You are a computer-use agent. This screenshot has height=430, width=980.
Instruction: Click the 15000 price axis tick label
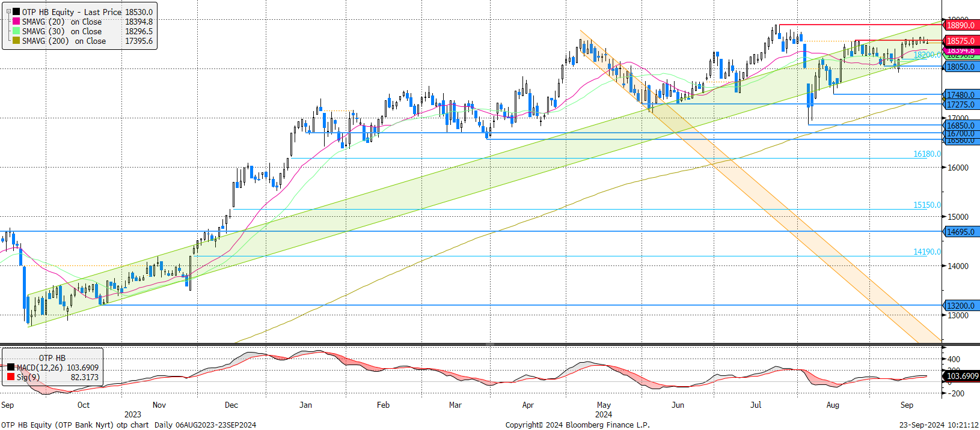(958, 217)
